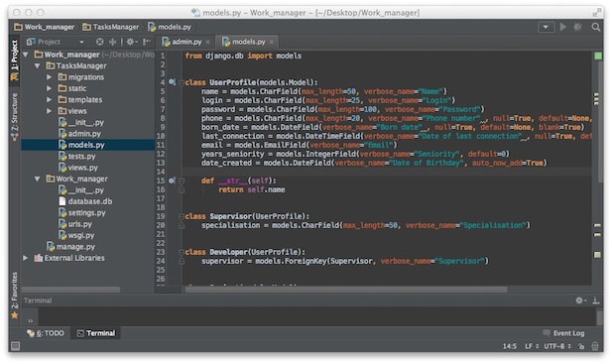Change the UTF-8 file encoding
This screenshot has width=612, height=364.
pos(557,346)
